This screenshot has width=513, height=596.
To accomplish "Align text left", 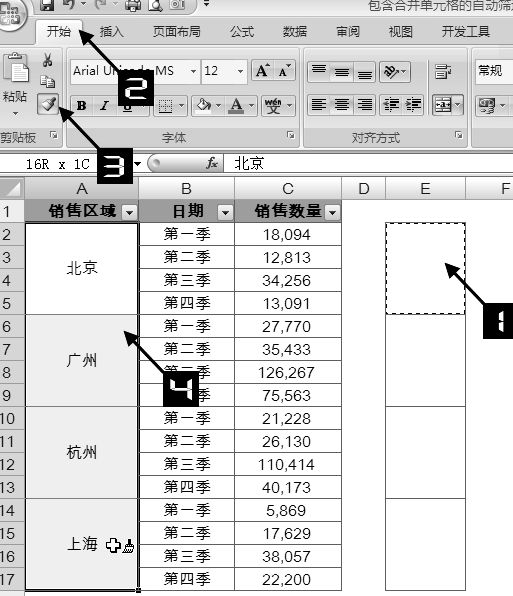I will (319, 105).
